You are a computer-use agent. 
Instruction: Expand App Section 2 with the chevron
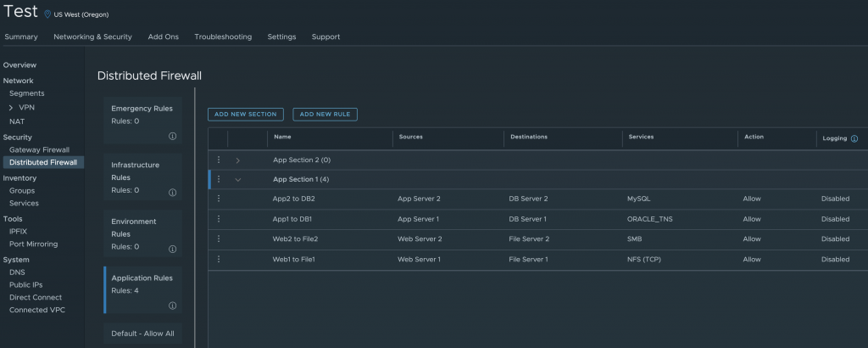point(238,160)
